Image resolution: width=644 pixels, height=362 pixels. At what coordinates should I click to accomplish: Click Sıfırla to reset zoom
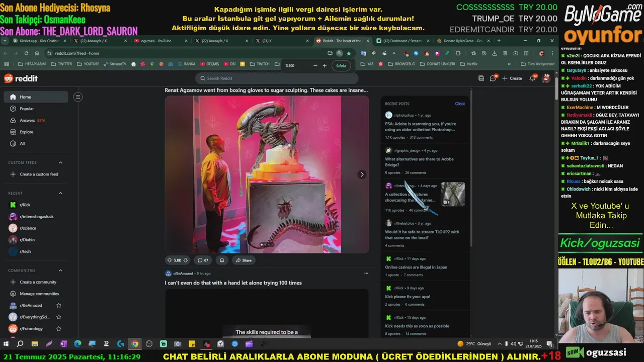point(341,66)
